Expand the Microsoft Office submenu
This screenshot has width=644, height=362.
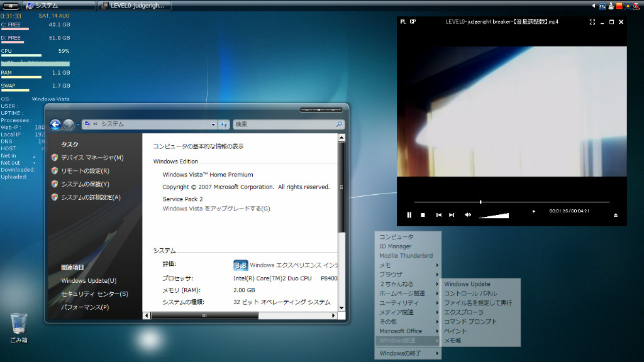pos(408,331)
